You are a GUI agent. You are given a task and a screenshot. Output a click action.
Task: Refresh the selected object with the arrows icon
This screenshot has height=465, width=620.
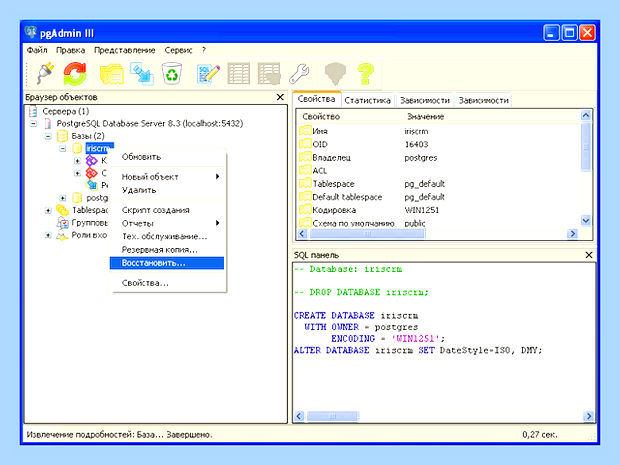75,74
